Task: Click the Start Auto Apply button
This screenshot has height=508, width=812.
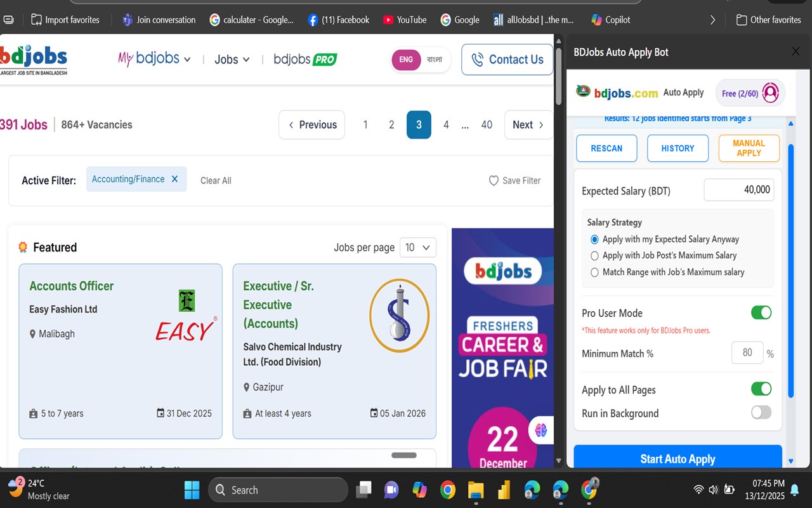Action: (x=678, y=457)
